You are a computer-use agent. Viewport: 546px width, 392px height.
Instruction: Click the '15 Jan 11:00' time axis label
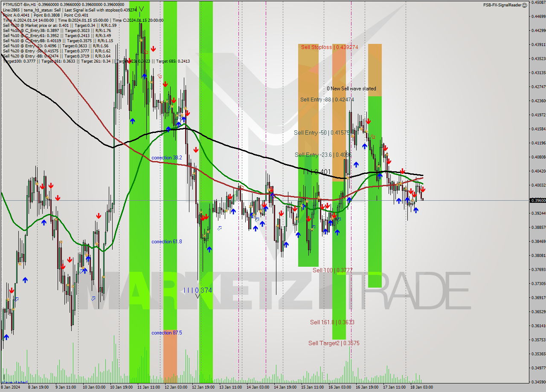(x=313, y=388)
